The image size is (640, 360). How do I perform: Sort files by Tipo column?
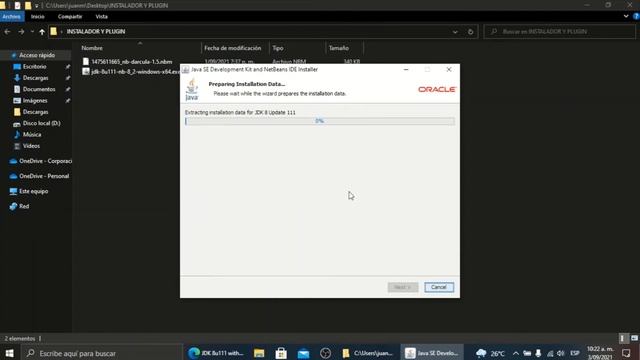click(278, 48)
